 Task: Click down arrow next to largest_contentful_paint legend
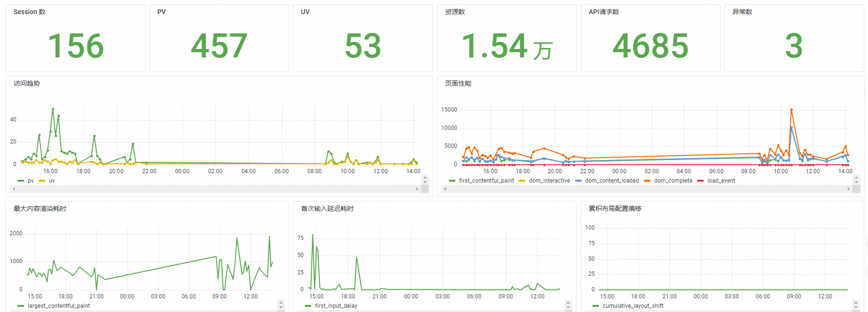pos(281,307)
